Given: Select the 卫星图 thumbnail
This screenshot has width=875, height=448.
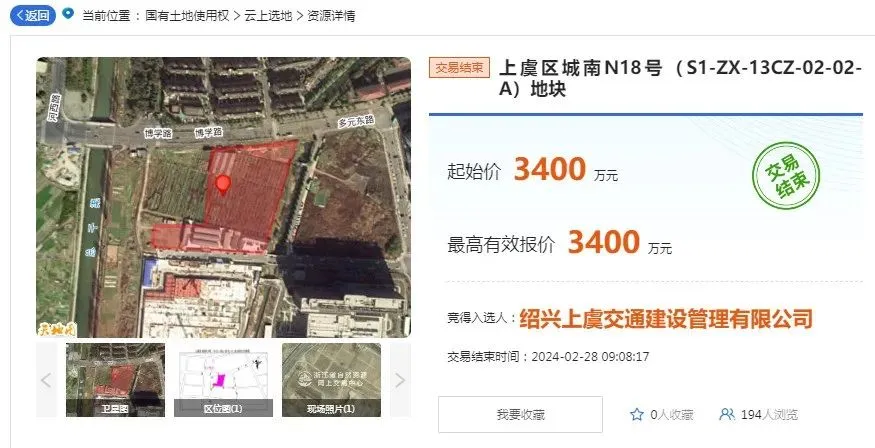Looking at the screenshot, I should coord(116,380).
